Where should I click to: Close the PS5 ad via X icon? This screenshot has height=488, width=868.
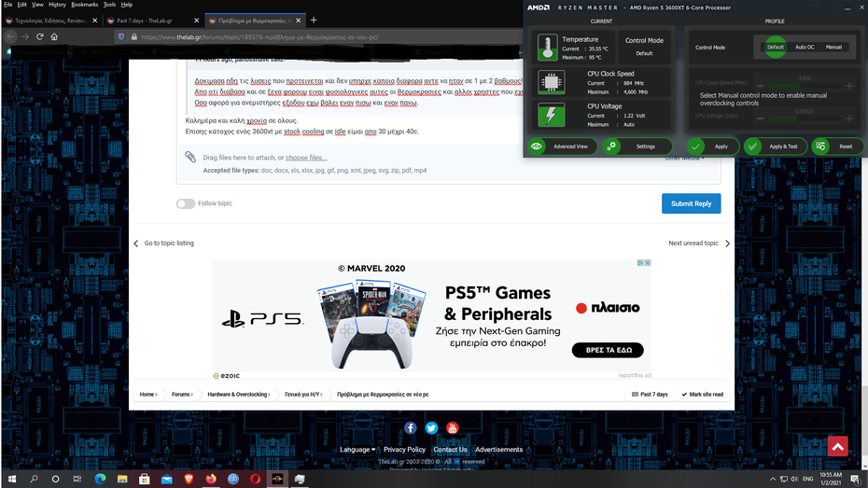coord(647,263)
